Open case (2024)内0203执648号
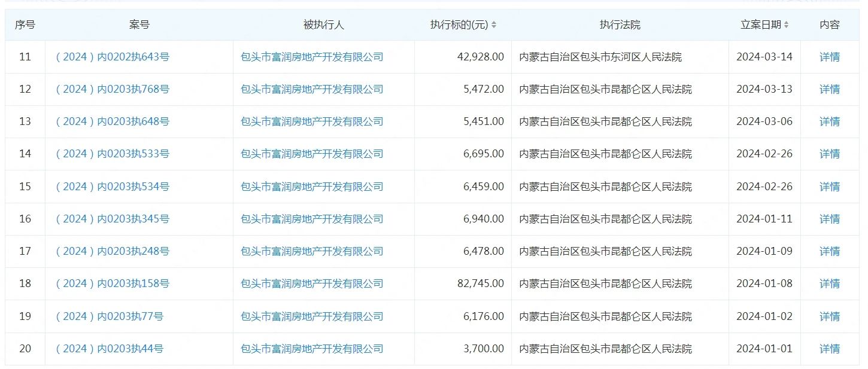 click(112, 121)
